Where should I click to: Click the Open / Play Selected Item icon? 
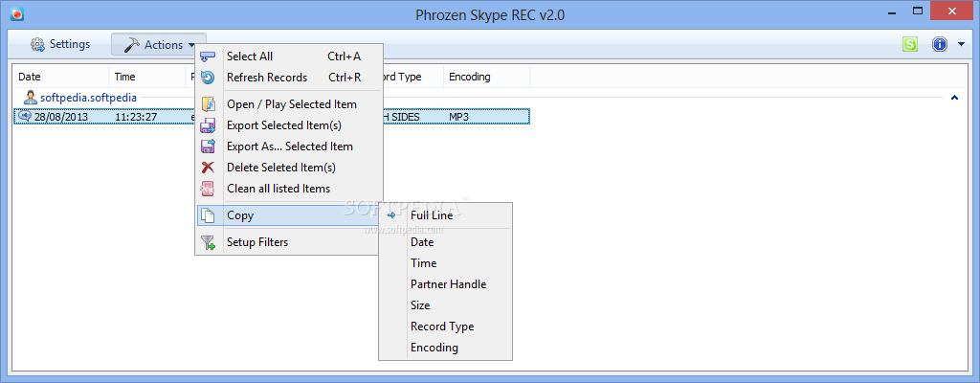click(208, 103)
